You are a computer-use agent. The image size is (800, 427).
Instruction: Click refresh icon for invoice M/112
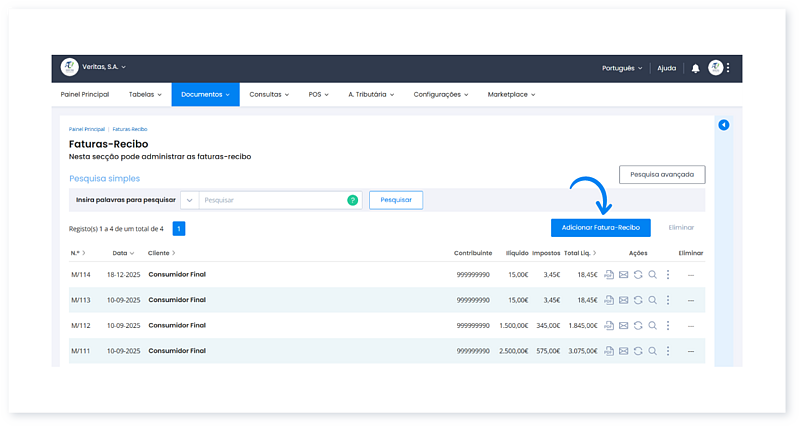637,325
